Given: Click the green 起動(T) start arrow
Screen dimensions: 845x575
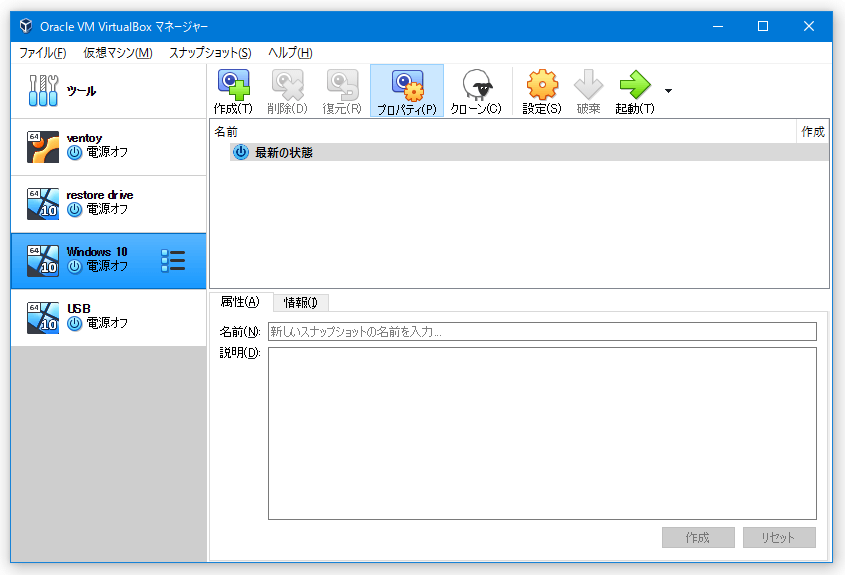Looking at the screenshot, I should click(635, 85).
